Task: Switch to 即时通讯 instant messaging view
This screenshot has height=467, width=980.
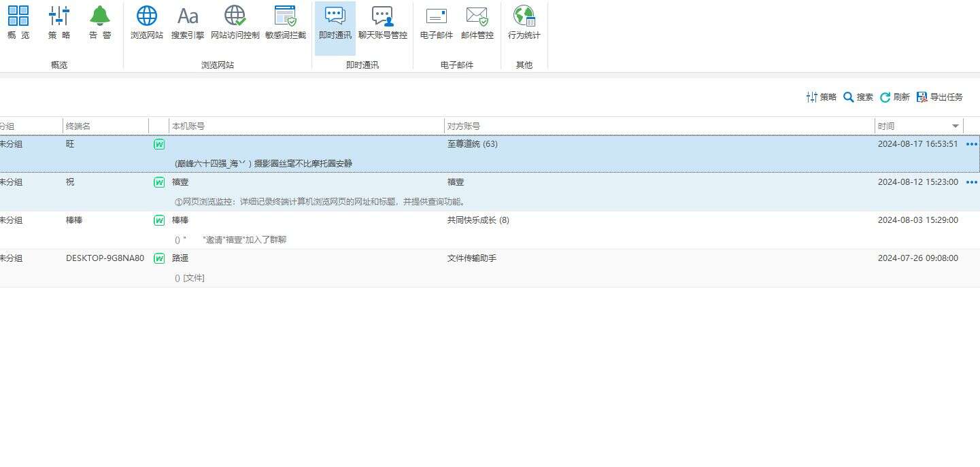Action: pos(335,22)
